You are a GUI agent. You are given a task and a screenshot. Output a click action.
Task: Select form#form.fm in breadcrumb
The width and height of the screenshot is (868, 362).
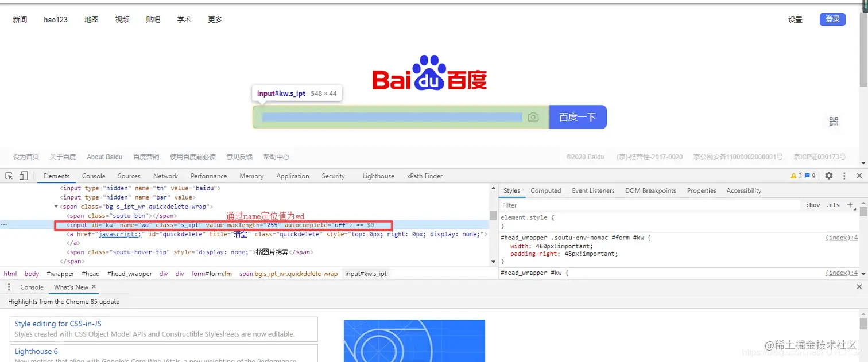(x=212, y=274)
